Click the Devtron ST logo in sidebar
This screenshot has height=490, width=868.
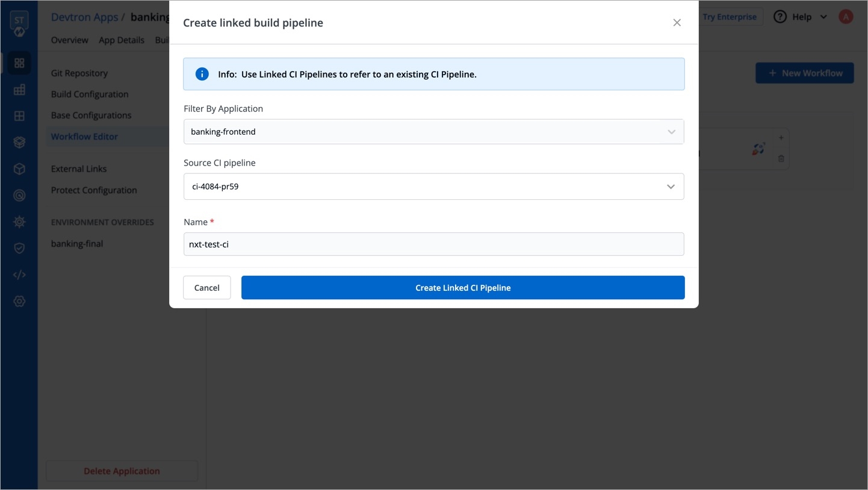(19, 23)
